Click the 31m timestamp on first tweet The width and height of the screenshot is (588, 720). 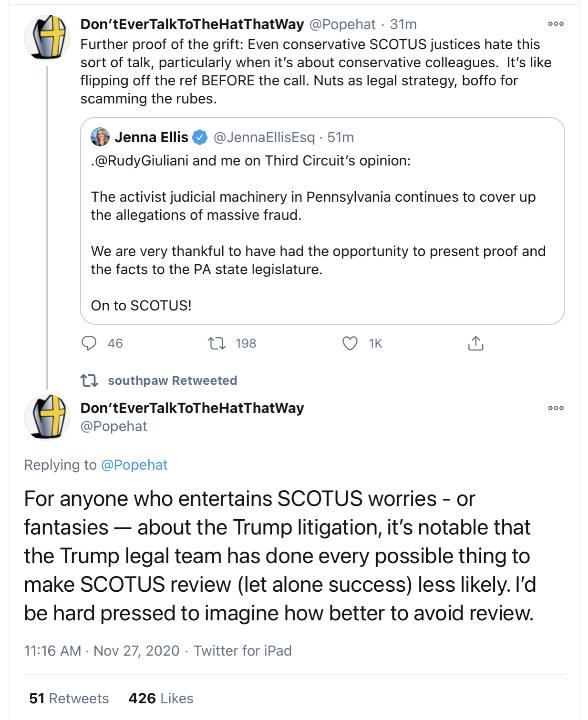pos(403,24)
